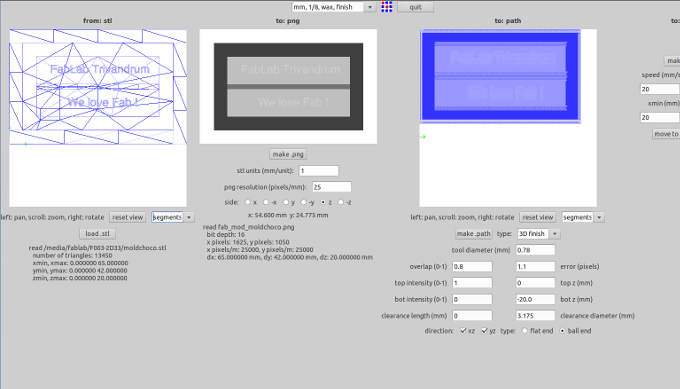
Task: Edit the bot intensity field
Action: (x=472, y=300)
